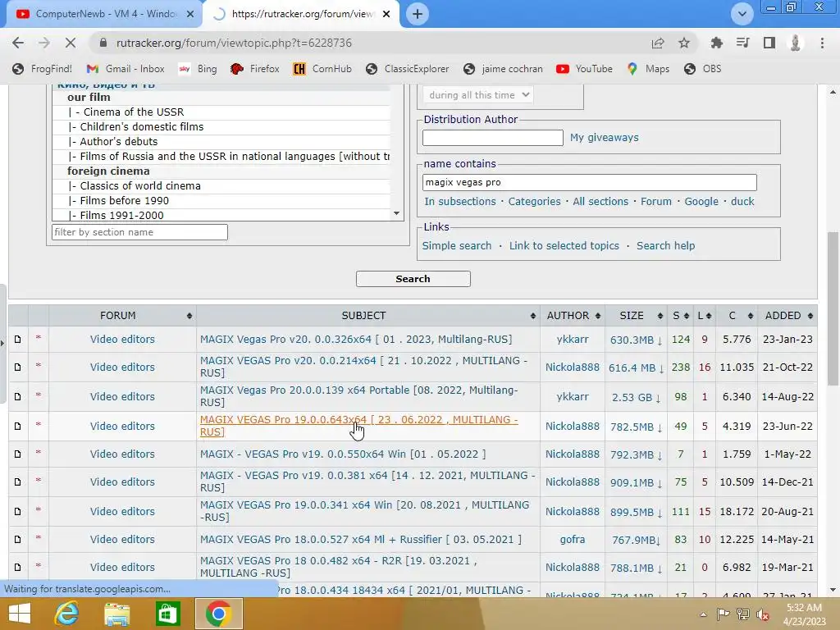Click the duck search link
840x630 pixels.
(742, 202)
